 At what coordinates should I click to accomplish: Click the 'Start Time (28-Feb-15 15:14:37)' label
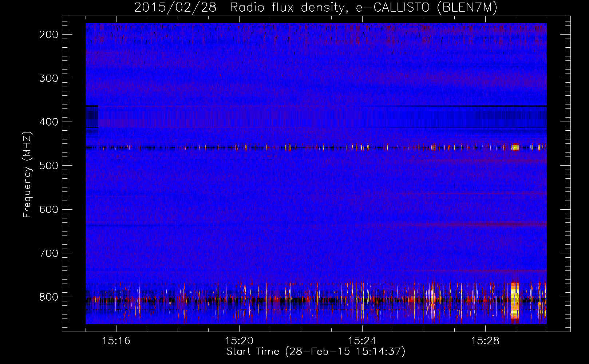(x=316, y=352)
